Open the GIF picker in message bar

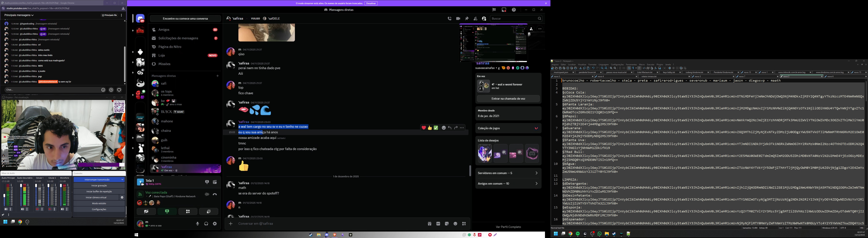tap(438, 223)
